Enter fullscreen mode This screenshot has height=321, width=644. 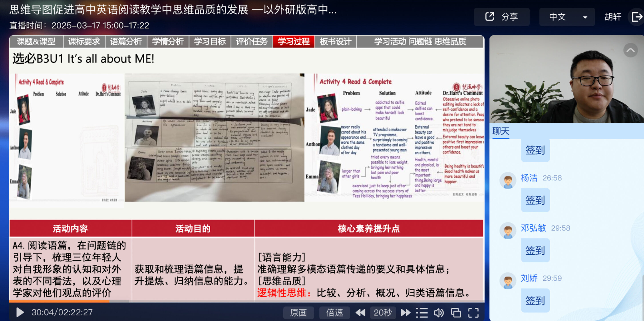click(x=473, y=313)
